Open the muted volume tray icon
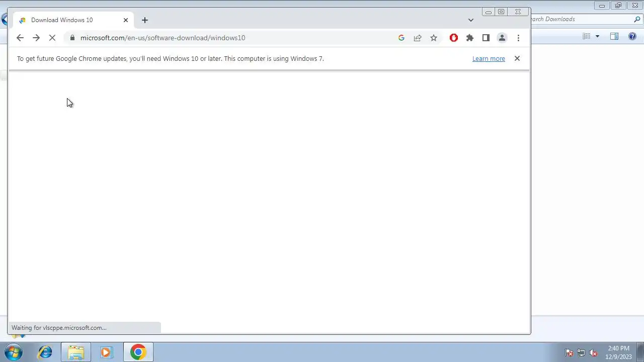 pos(593,353)
